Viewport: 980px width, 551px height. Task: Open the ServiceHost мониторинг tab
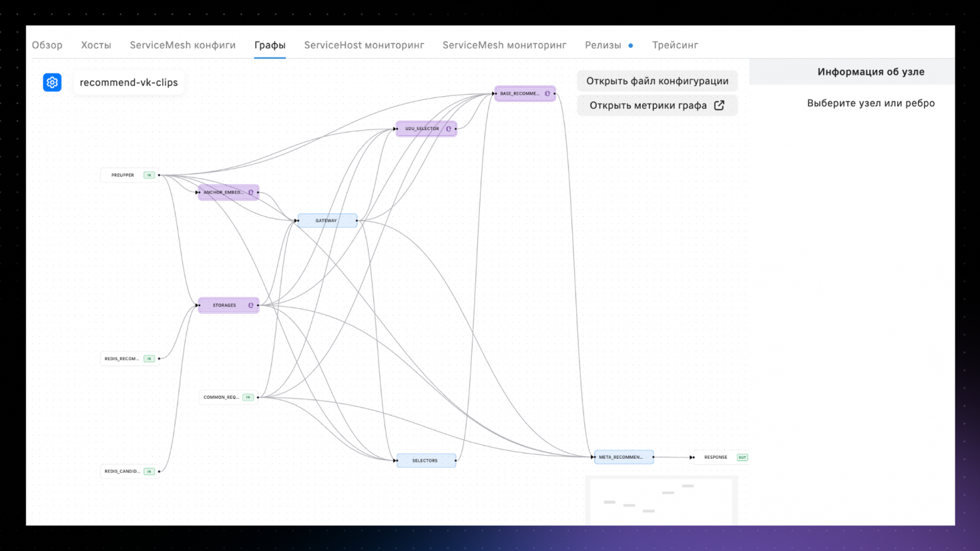[x=364, y=45]
